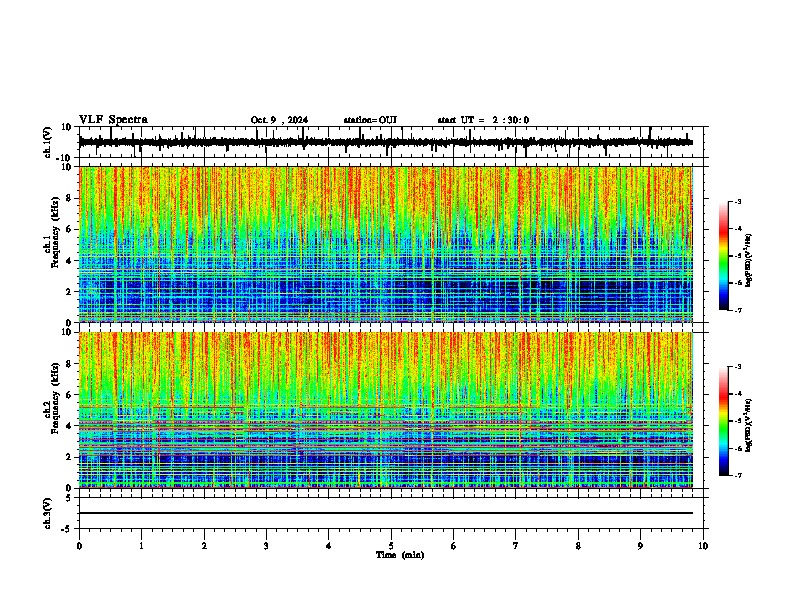792x612 pixels.
Task: Click the time axis tick label '2'
Action: point(204,546)
